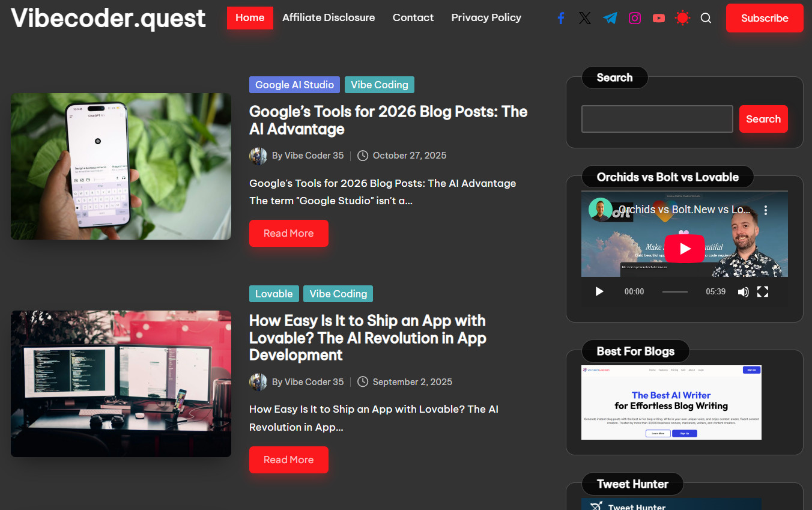Open the Facebook social icon
The image size is (812, 510).
(x=561, y=18)
